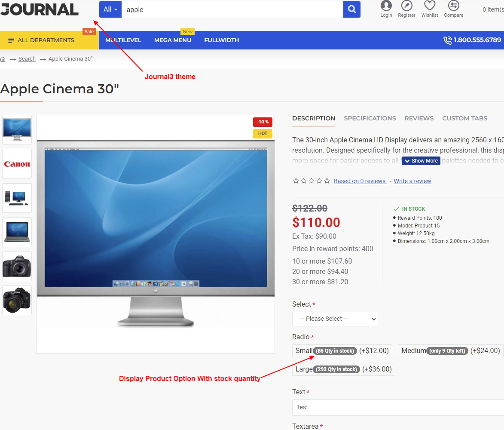Click the 292 Qty in stock badge
The width and height of the screenshot is (504, 430).
tap(336, 369)
